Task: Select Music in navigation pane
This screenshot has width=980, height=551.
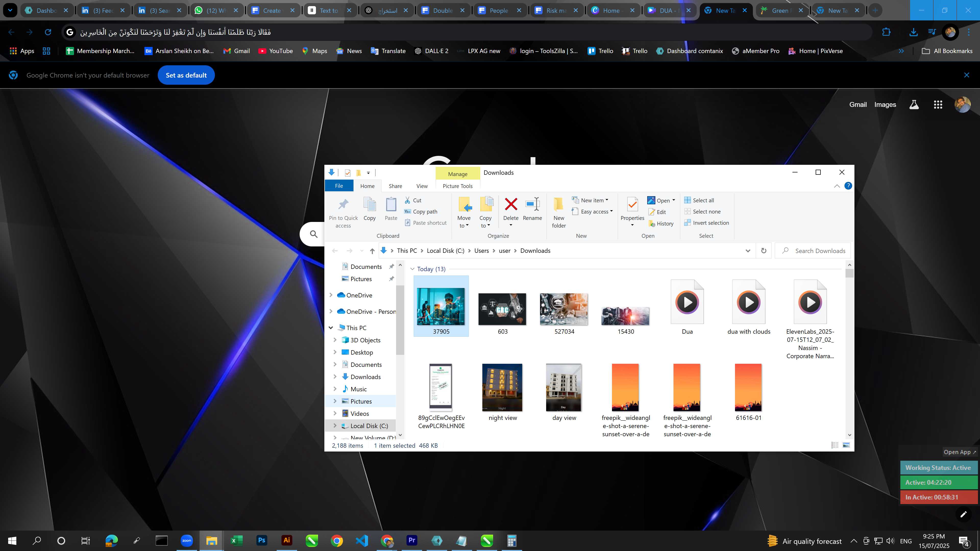Action: [x=358, y=389]
